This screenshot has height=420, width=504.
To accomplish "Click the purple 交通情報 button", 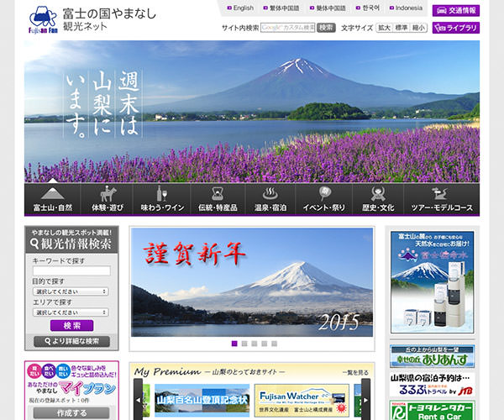I will [x=455, y=10].
